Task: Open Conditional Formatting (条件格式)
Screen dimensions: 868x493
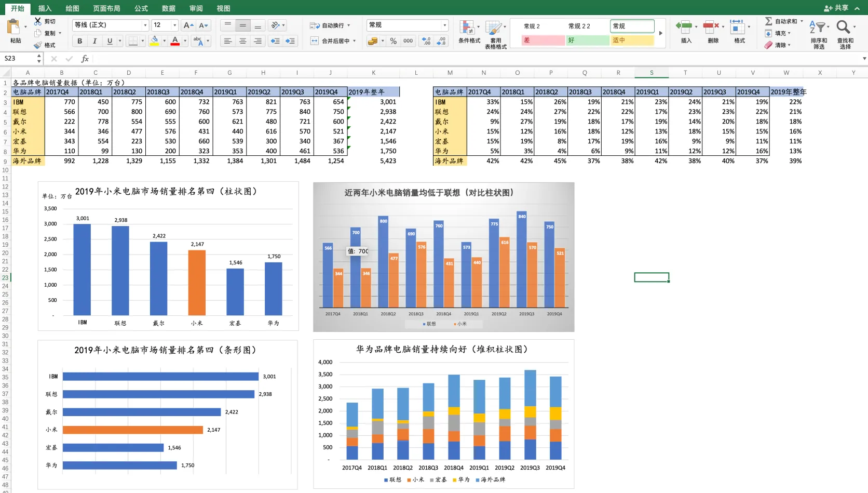Action: point(469,31)
